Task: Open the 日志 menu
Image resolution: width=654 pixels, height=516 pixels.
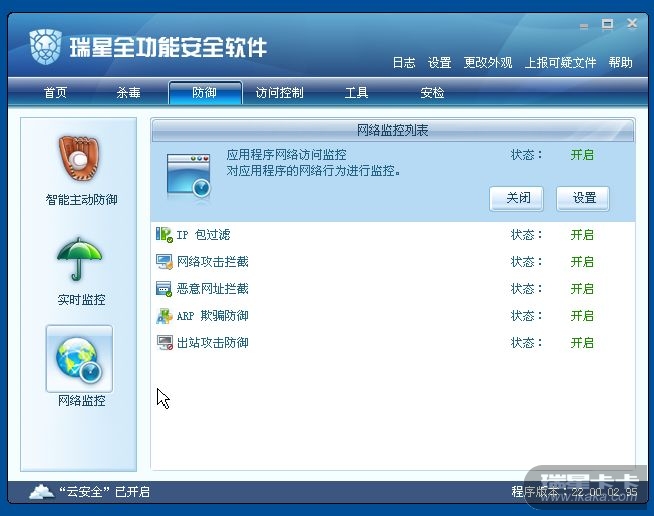Action: [404, 63]
